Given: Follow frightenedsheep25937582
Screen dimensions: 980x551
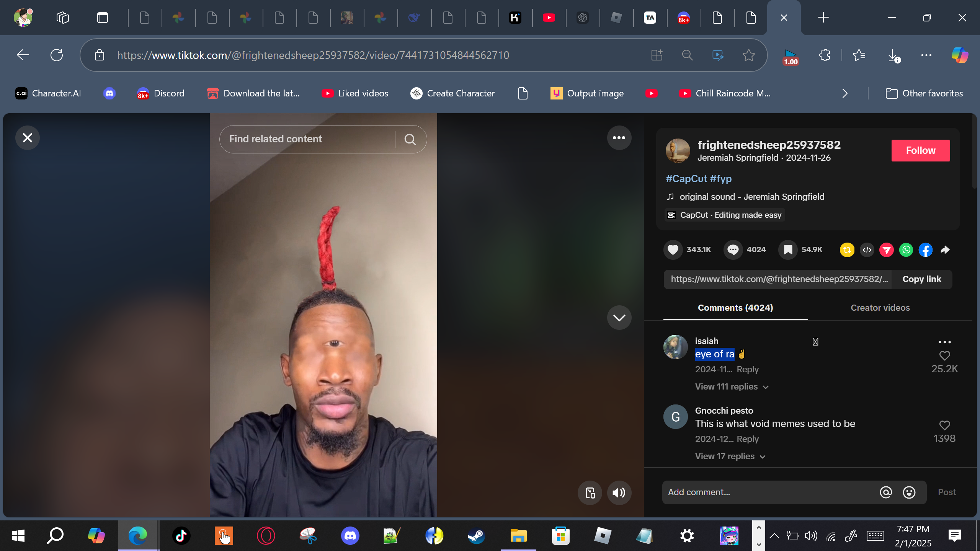Looking at the screenshot, I should (x=920, y=150).
